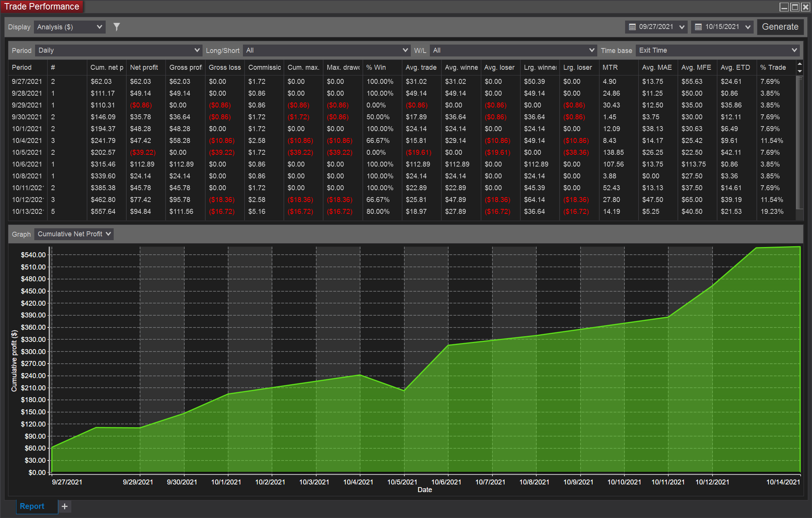The width and height of the screenshot is (812, 518).
Task: Click the table scroll down arrow
Action: click(x=800, y=71)
